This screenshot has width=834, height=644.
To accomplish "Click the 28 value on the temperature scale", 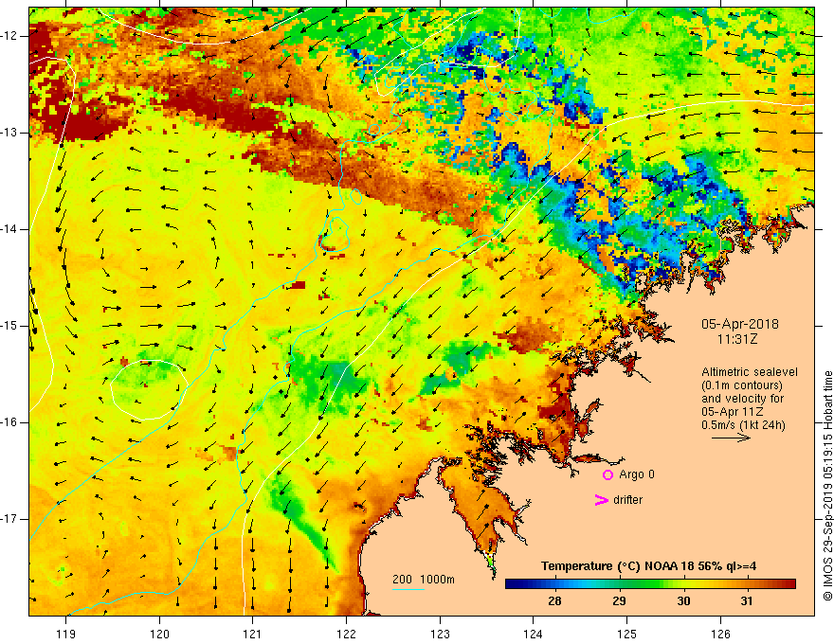I will (554, 601).
